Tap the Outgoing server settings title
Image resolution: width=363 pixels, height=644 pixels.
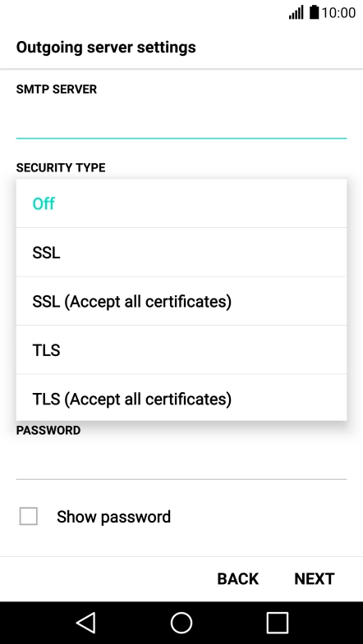tap(106, 48)
